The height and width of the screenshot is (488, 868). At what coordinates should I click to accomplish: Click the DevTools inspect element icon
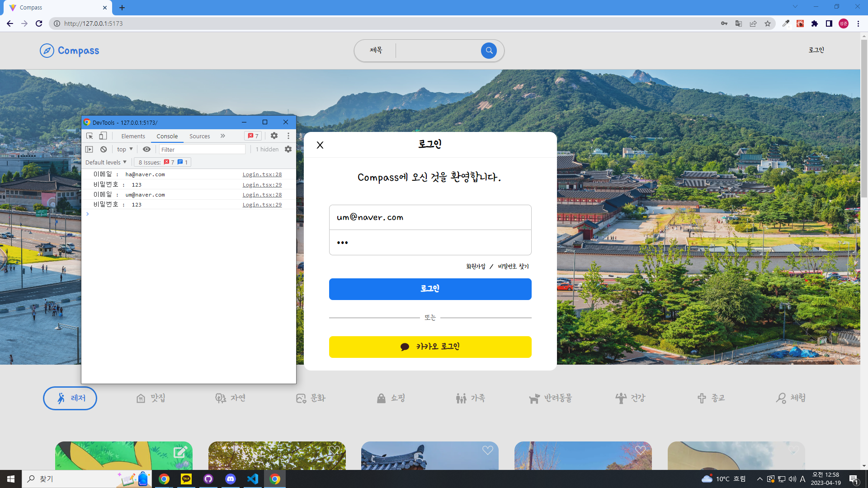click(x=90, y=136)
